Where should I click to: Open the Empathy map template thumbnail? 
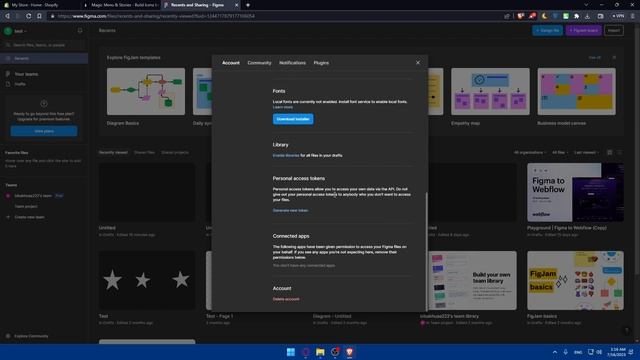click(x=490, y=91)
